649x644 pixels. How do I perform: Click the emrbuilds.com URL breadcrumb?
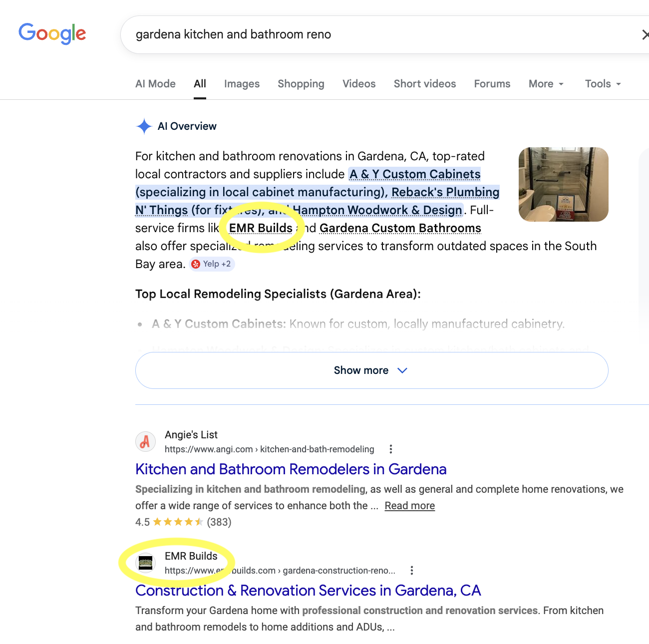(280, 571)
